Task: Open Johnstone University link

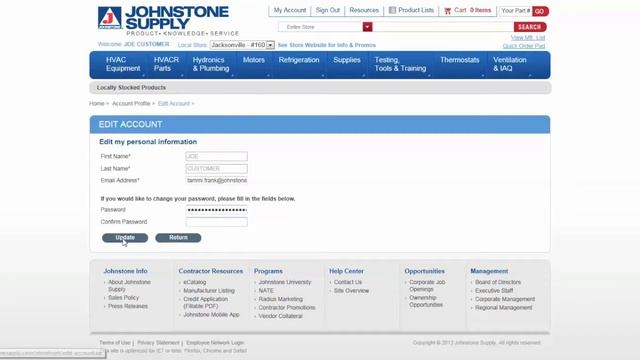Action: click(x=284, y=282)
